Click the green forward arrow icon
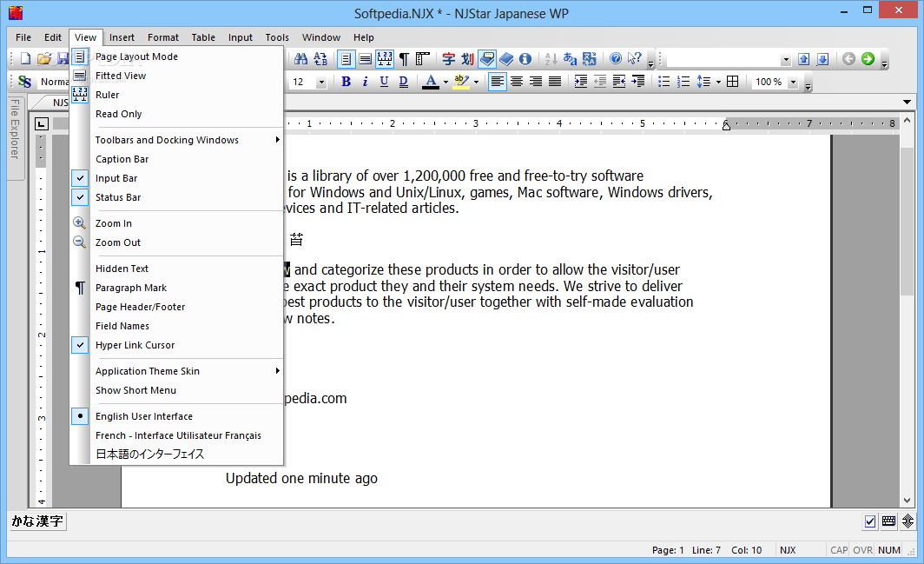 point(868,58)
